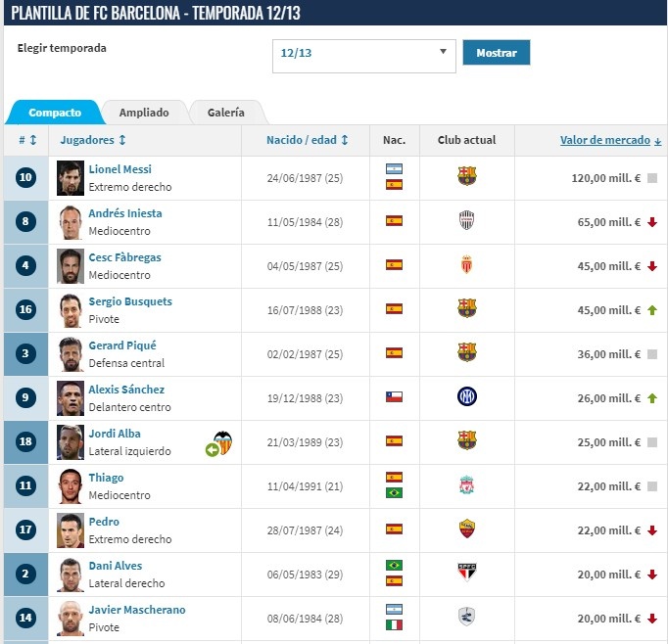Open Cesc Fàbregas player link
The width and height of the screenshot is (668, 644).
coord(124,257)
